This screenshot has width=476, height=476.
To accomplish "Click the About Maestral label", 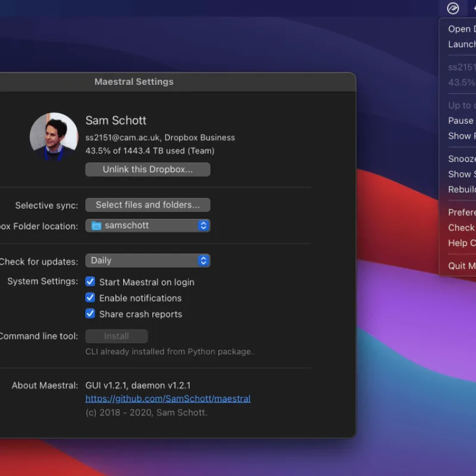I will 45,386.
